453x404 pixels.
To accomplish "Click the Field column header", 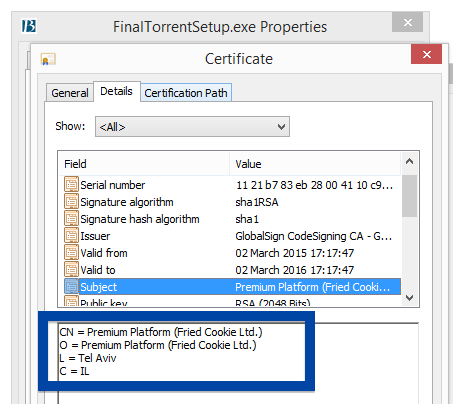I will click(x=144, y=164).
